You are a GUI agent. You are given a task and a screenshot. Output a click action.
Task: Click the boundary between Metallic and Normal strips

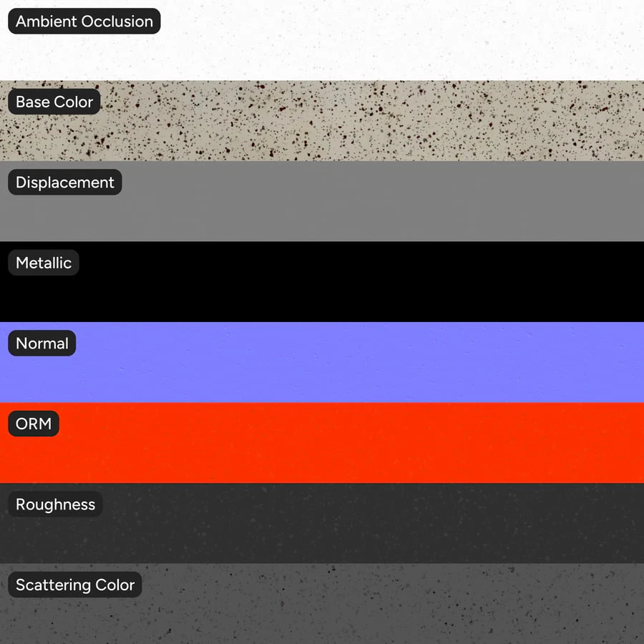[x=322, y=322]
